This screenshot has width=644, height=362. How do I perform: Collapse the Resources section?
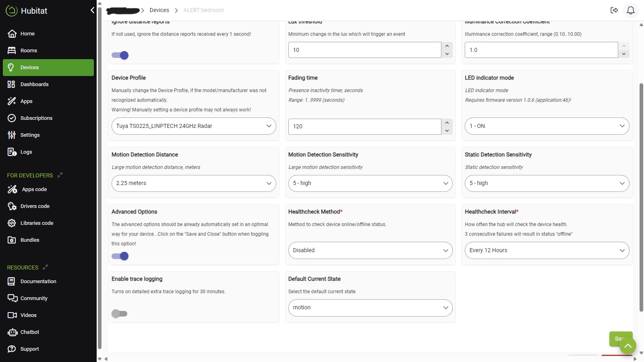click(x=46, y=267)
